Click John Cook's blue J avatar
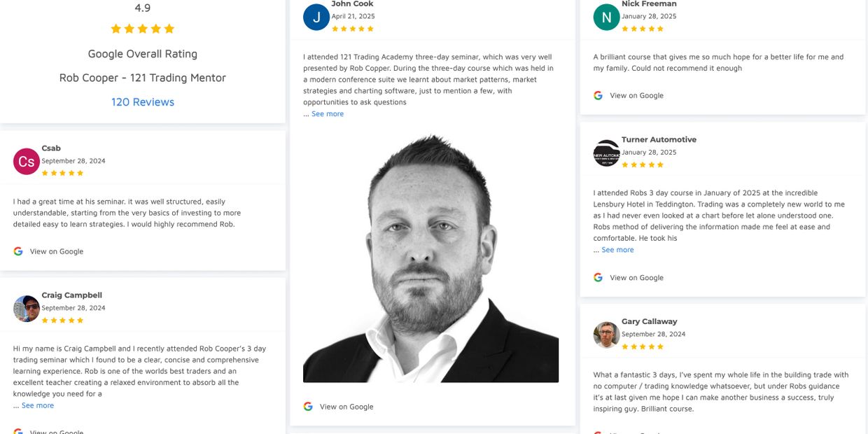Image resolution: width=868 pixels, height=434 pixels. point(316,17)
